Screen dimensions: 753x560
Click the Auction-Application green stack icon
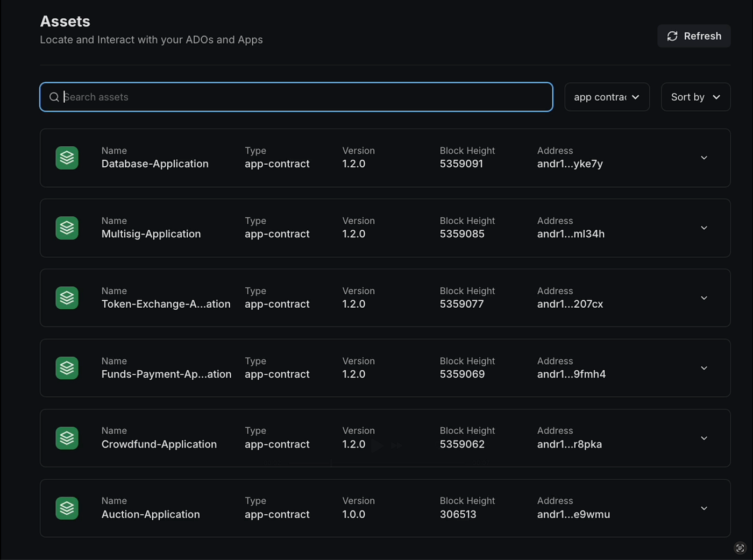pos(67,508)
